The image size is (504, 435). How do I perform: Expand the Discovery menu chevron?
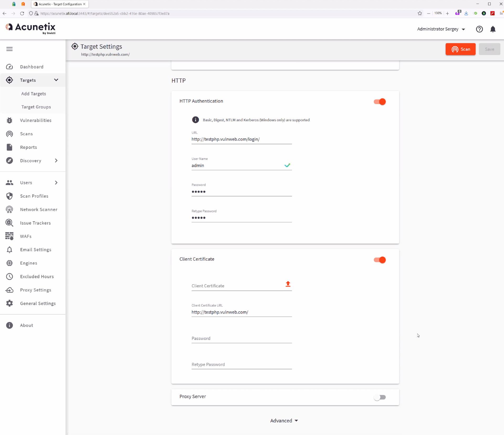click(56, 160)
